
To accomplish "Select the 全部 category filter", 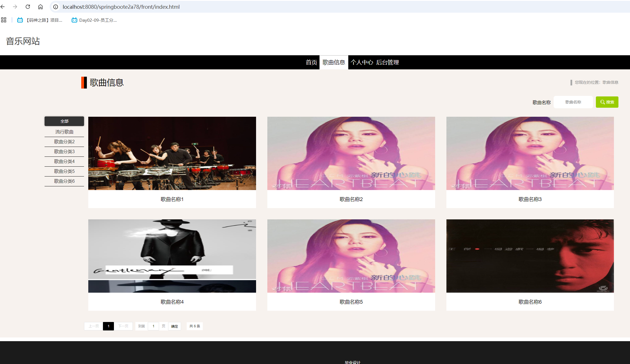I will [64, 121].
